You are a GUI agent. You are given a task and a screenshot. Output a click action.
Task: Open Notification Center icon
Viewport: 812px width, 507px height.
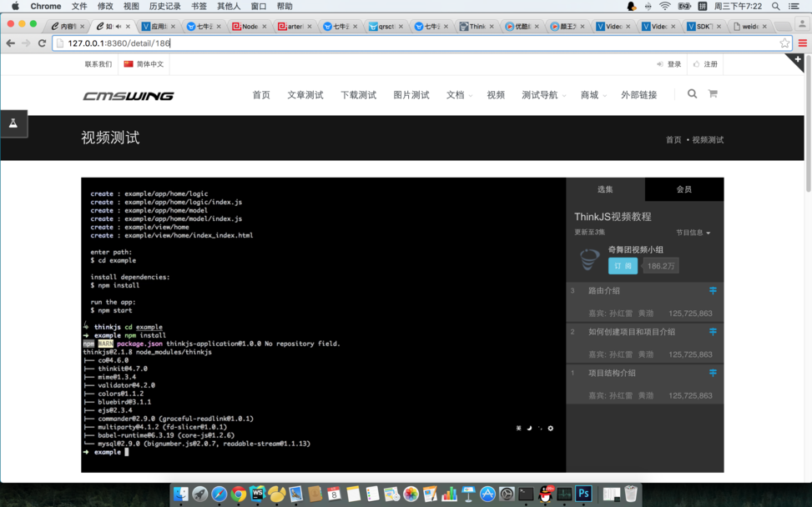794,6
